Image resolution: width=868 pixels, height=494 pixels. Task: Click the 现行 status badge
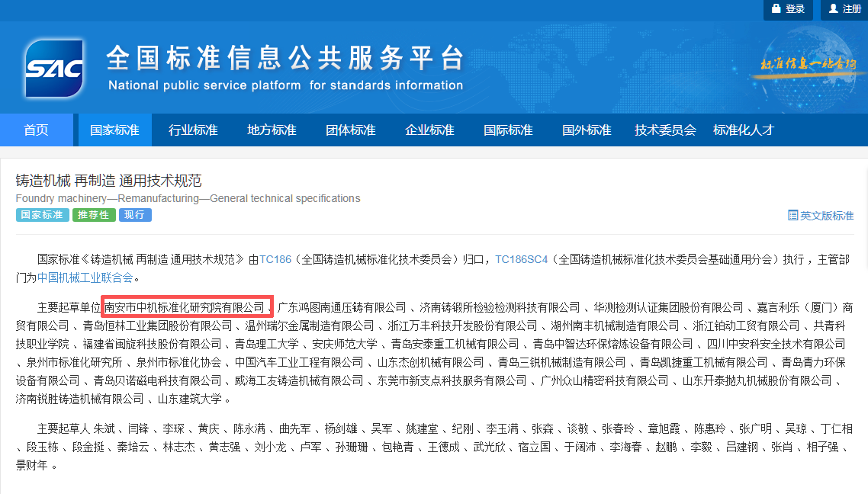pyautogui.click(x=135, y=215)
